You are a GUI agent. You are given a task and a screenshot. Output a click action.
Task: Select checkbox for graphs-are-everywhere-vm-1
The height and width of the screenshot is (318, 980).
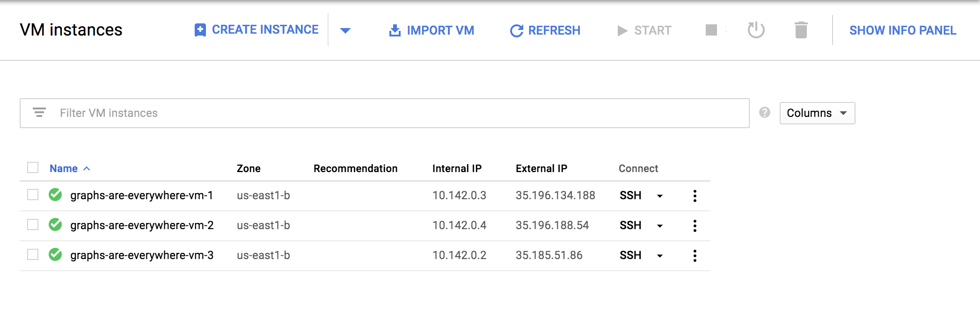33,195
